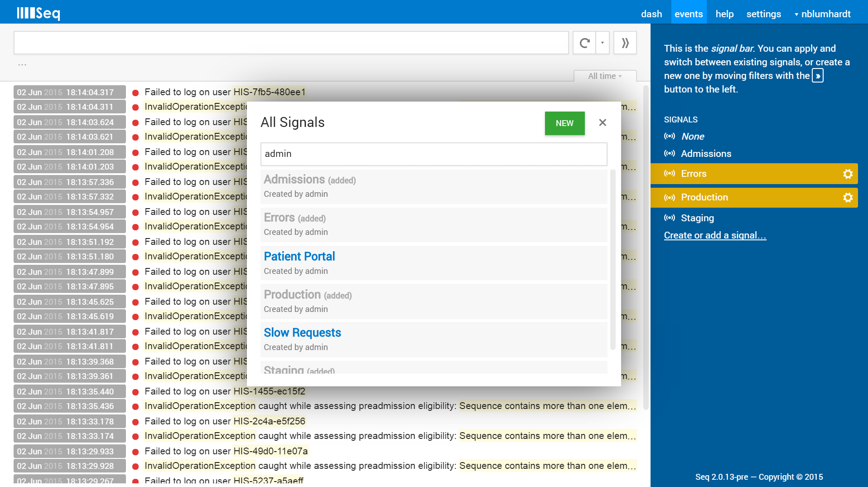Click the signal search field containing admin
This screenshot has width=868, height=487.
tap(434, 154)
